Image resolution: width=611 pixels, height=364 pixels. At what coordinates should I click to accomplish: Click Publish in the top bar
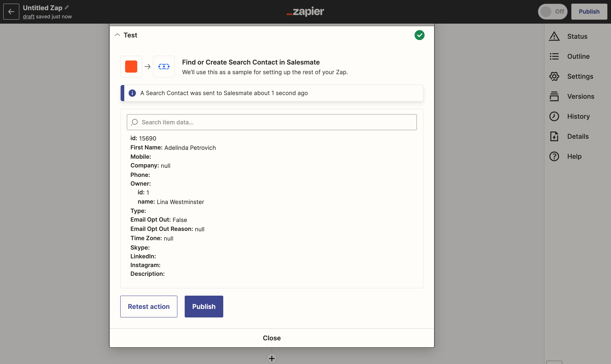pyautogui.click(x=589, y=11)
